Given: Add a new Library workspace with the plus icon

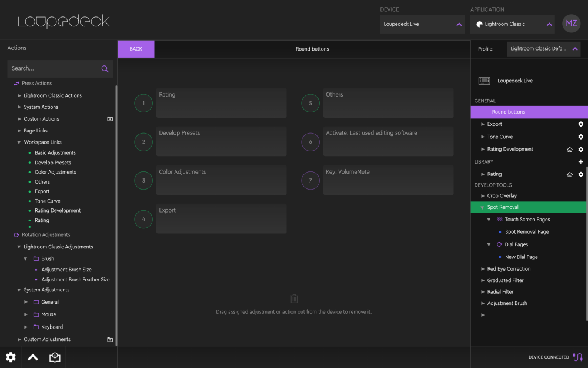Looking at the screenshot, I should coord(580,162).
